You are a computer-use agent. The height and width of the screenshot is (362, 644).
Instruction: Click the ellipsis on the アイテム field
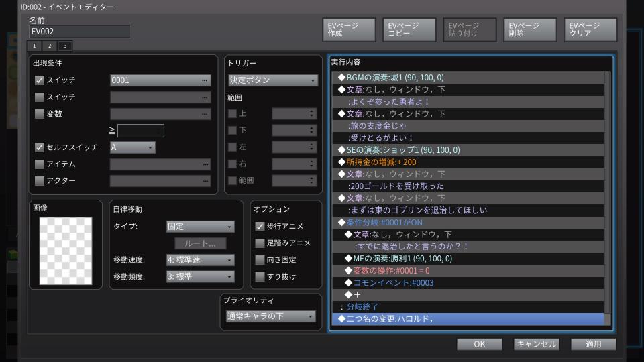pos(205,164)
